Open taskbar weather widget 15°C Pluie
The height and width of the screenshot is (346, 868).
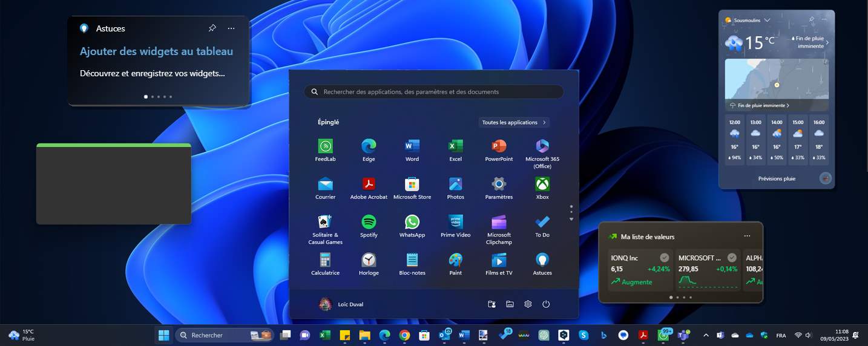pos(22,335)
